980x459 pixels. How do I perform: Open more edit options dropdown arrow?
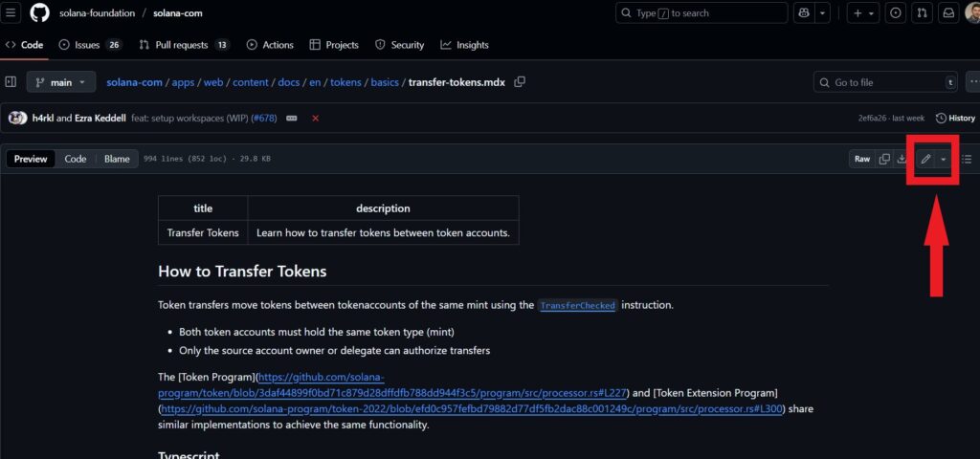[944, 159]
